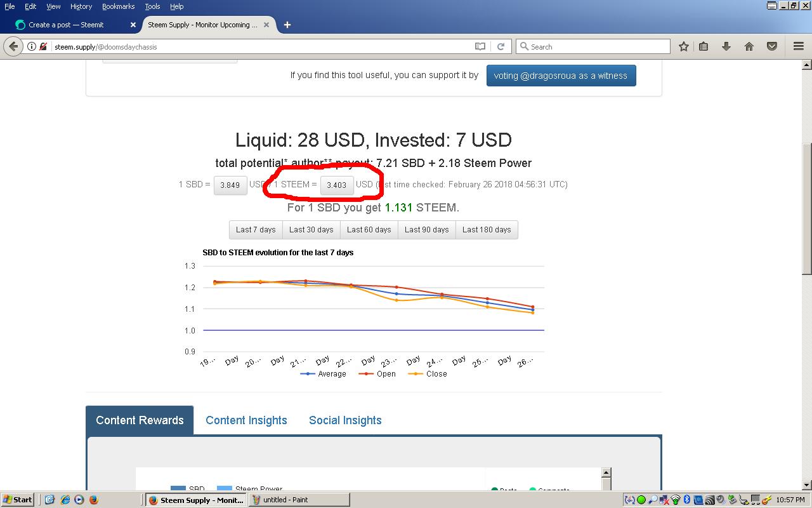Image resolution: width=812 pixels, height=508 pixels.
Task: Launch Firefox from quick launch
Action: click(94, 500)
